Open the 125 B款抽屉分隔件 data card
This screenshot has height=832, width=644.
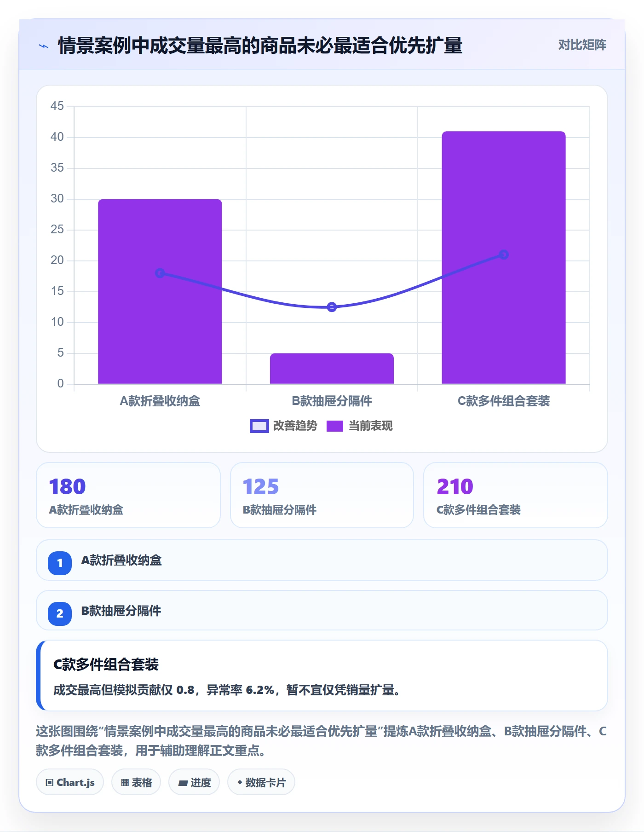click(322, 495)
